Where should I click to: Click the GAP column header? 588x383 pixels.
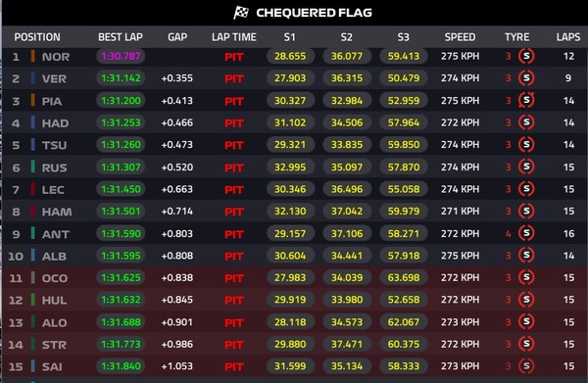pyautogui.click(x=177, y=37)
